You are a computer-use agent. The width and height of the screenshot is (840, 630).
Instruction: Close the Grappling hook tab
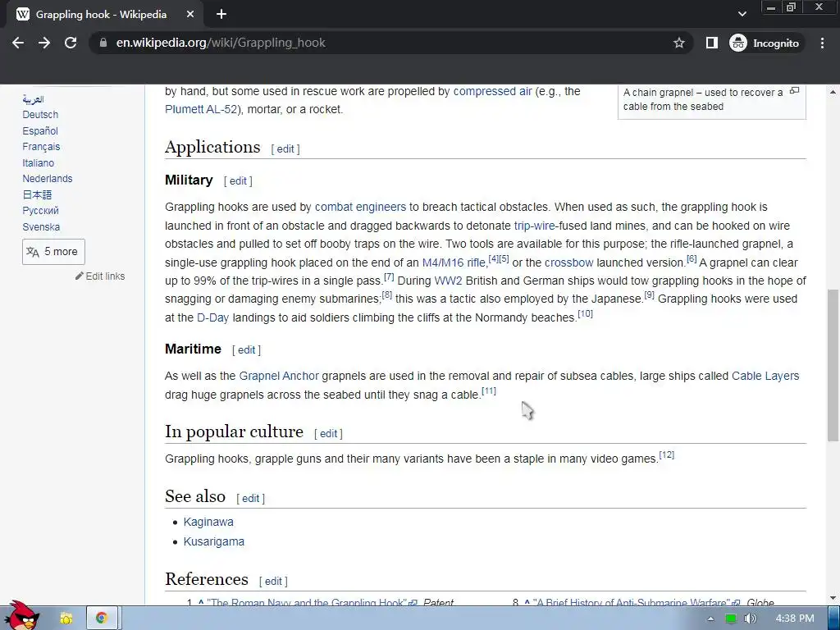tap(190, 15)
